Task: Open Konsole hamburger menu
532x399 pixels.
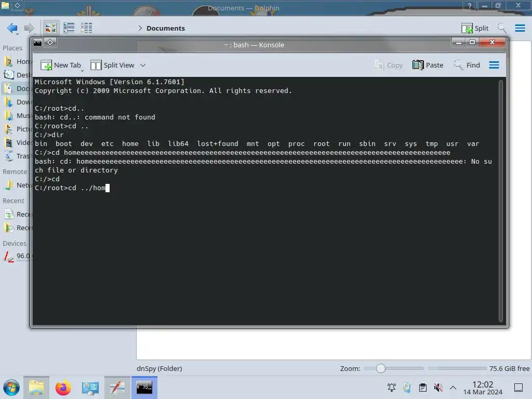Action: (494, 65)
